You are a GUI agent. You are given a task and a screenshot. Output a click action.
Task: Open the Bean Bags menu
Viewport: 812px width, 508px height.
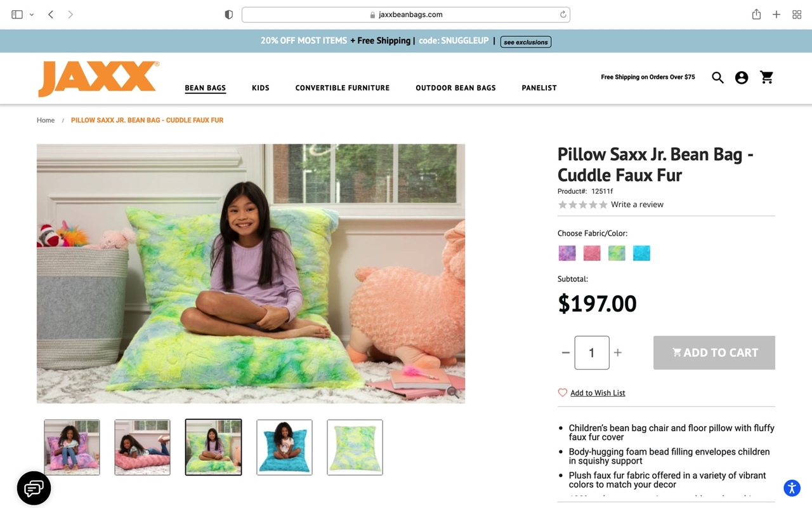click(x=206, y=88)
